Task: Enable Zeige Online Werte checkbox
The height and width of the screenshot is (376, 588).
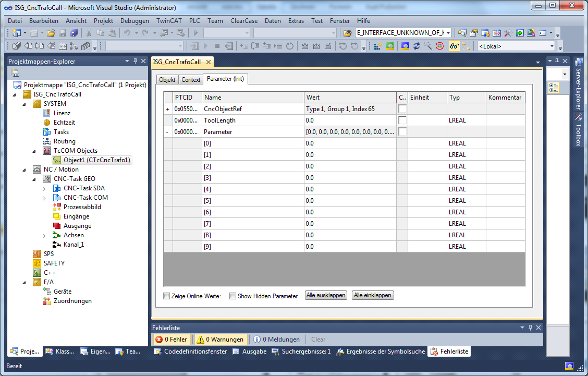Action: click(166, 296)
